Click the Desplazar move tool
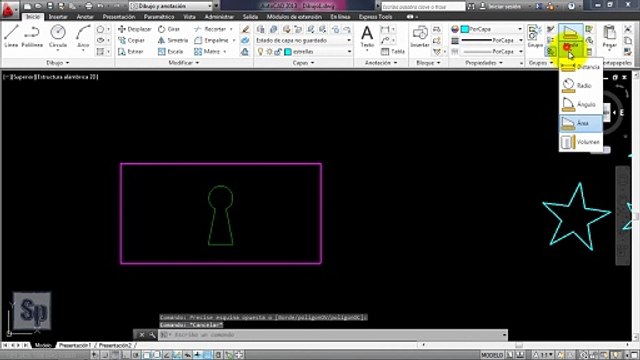 [135, 29]
